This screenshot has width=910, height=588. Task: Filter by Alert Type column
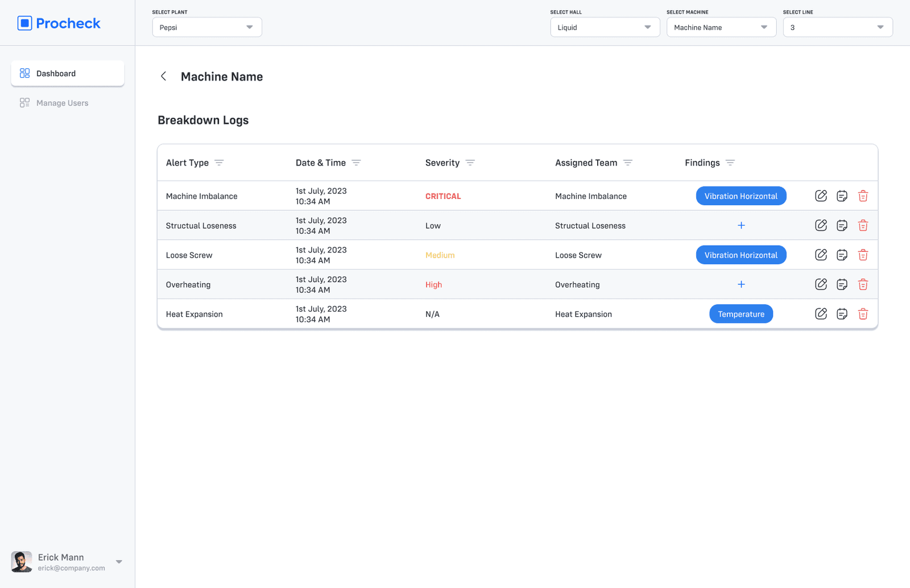[x=219, y=163]
